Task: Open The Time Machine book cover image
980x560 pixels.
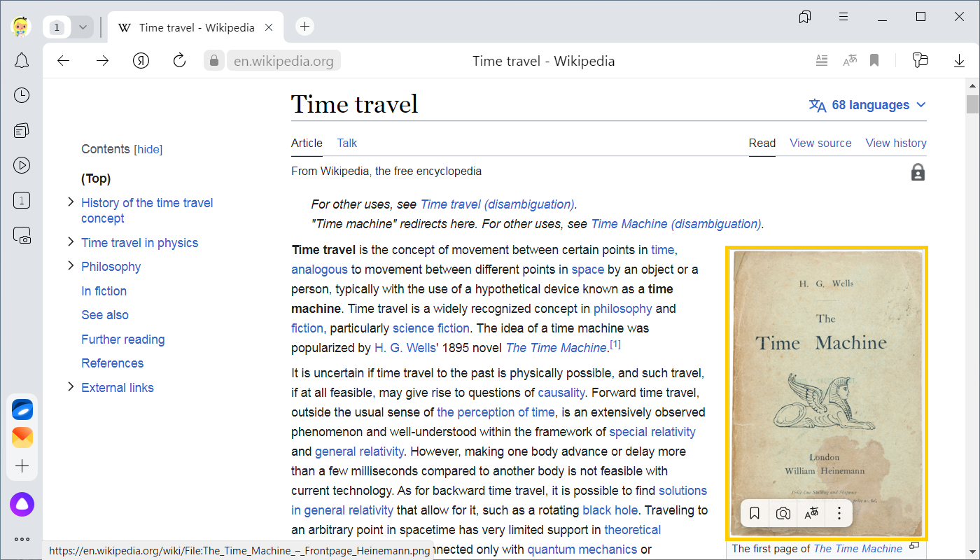Action: coord(827,393)
